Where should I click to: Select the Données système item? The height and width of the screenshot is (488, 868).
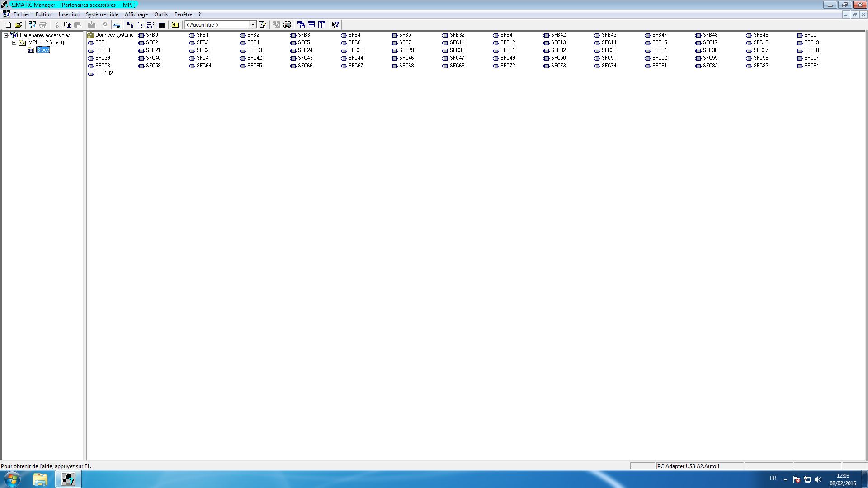(114, 35)
